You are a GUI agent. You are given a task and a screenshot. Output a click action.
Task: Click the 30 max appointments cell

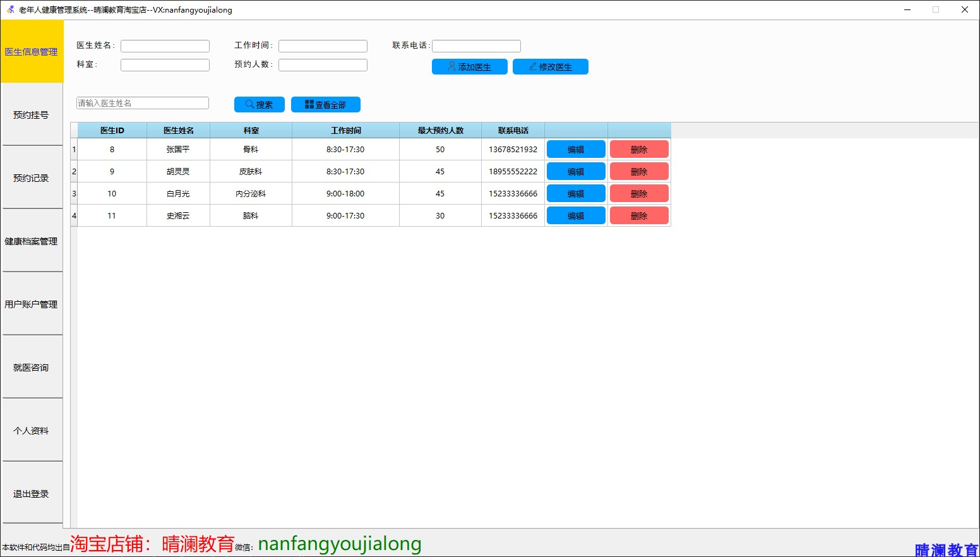(441, 216)
